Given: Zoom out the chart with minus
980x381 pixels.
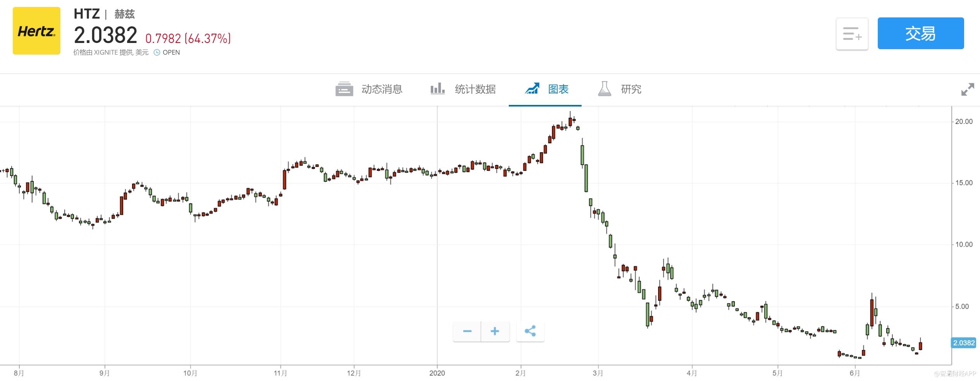Looking at the screenshot, I should pos(467,331).
